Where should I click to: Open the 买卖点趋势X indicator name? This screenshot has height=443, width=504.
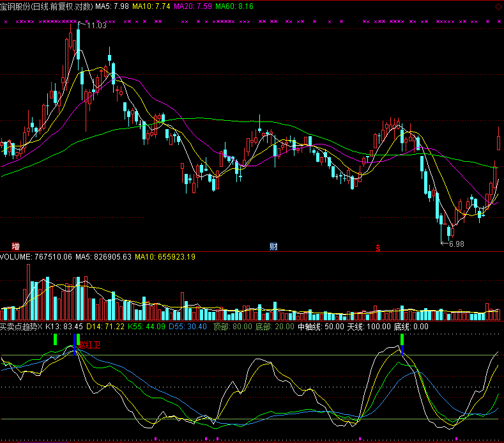pos(21,327)
